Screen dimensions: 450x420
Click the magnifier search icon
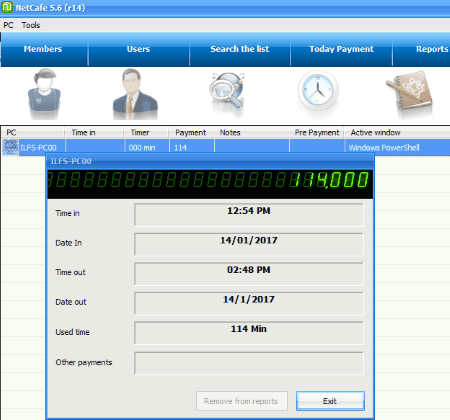point(227,94)
